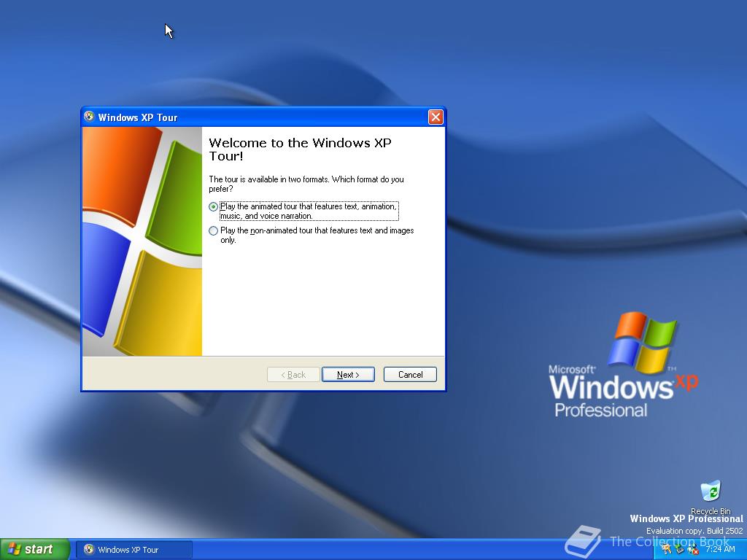Click the 'Which format do you prefer?' text
Screen dimensions: 747x560
(306, 184)
